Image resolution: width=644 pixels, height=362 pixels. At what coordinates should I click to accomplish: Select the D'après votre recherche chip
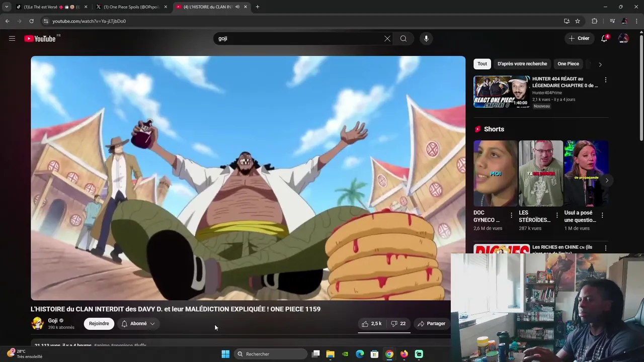tap(522, 64)
